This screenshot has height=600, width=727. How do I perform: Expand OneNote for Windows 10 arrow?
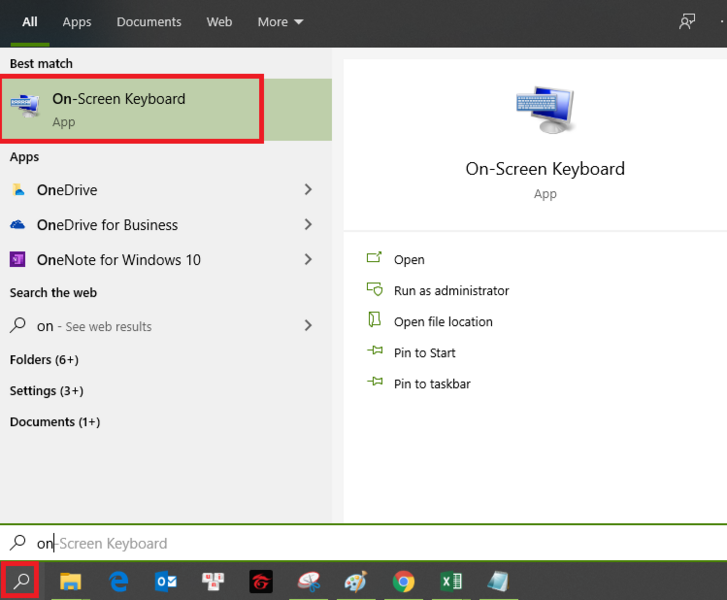308,260
